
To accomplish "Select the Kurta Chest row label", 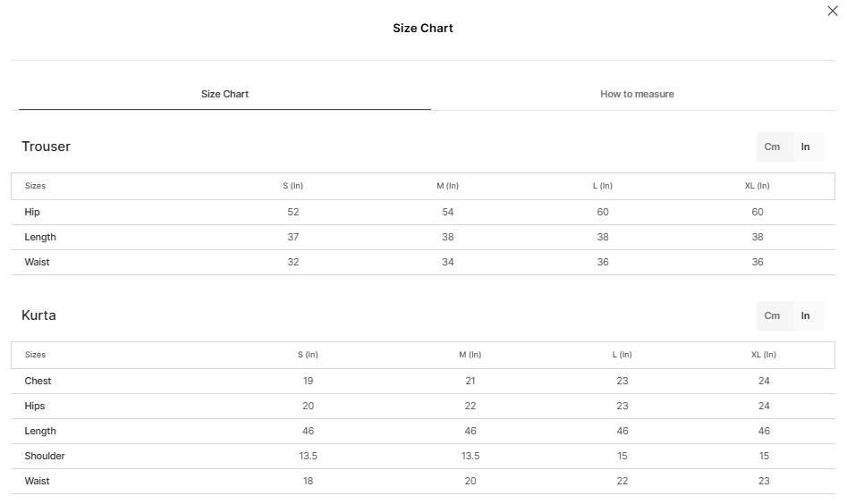I will pyautogui.click(x=38, y=381).
